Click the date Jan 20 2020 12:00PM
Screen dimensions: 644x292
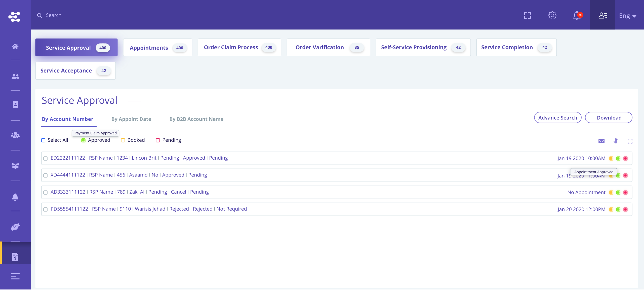(581, 209)
